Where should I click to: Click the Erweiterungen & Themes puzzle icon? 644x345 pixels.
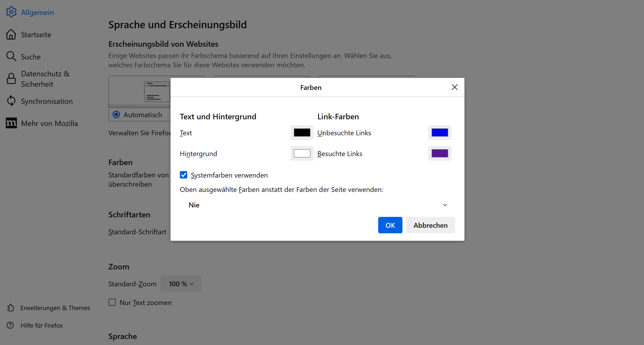pos(10,308)
